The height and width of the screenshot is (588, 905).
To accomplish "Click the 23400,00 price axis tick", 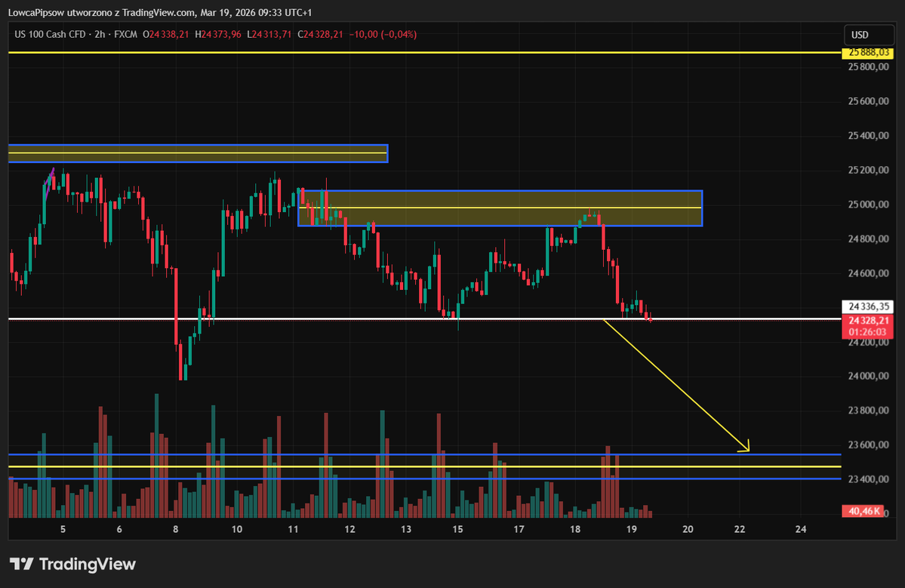I will click(868, 479).
